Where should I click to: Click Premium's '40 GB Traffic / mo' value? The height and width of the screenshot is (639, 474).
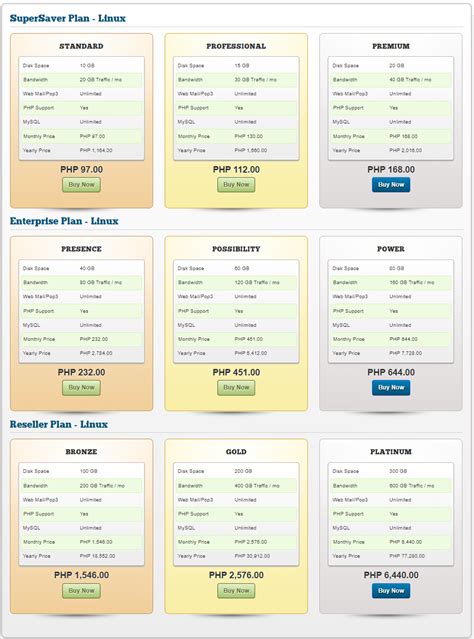point(410,80)
